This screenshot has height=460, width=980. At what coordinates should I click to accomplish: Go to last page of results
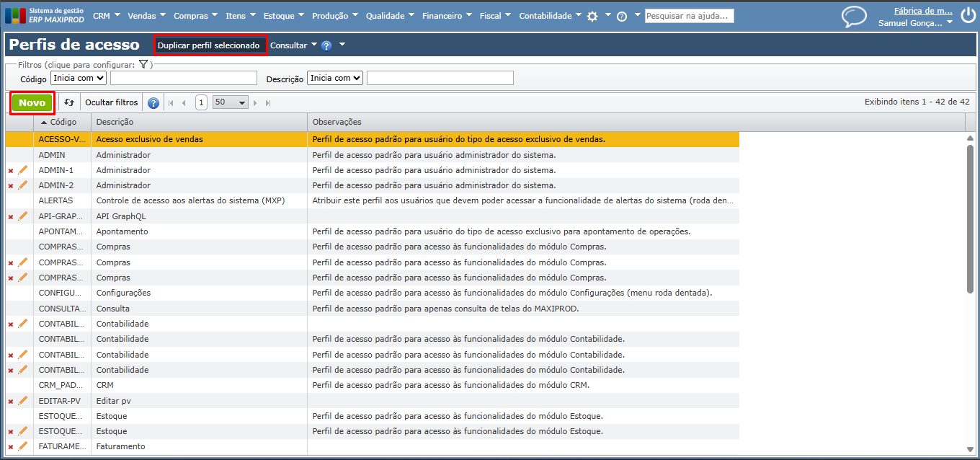coord(268,102)
